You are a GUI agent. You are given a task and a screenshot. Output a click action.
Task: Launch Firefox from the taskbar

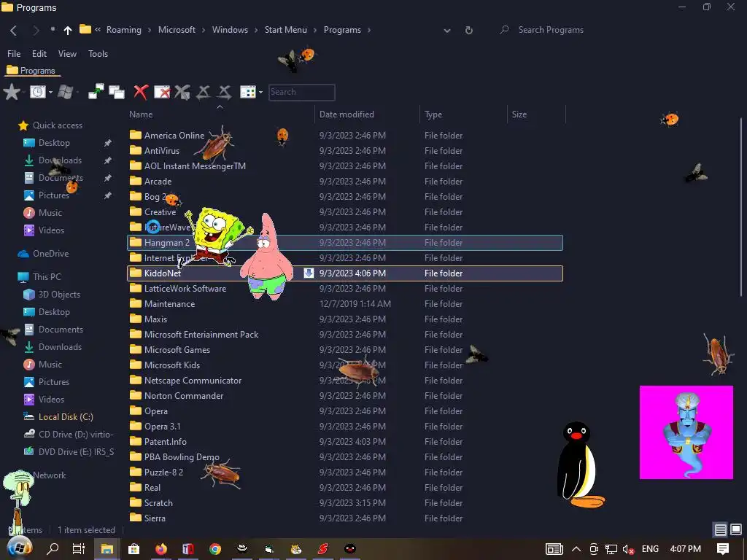tap(161, 548)
